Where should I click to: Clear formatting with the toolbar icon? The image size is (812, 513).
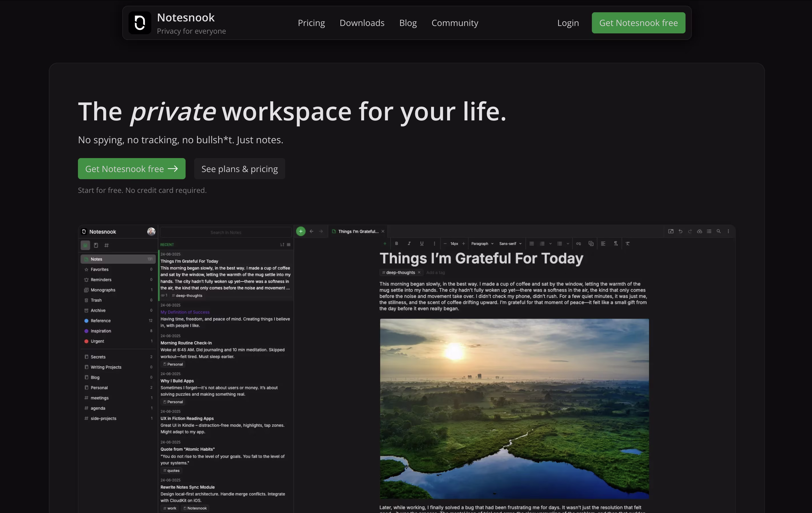(x=628, y=243)
